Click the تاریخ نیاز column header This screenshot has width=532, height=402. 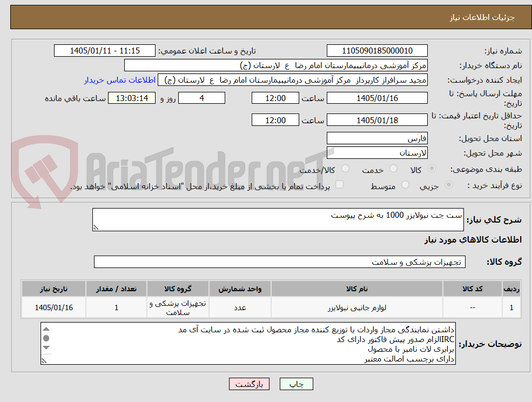point(53,289)
